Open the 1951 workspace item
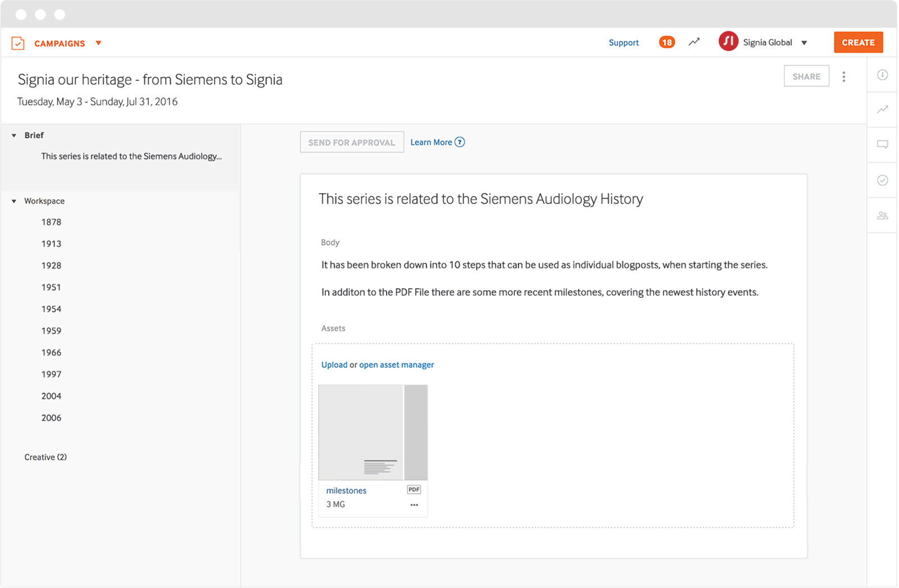 51,287
